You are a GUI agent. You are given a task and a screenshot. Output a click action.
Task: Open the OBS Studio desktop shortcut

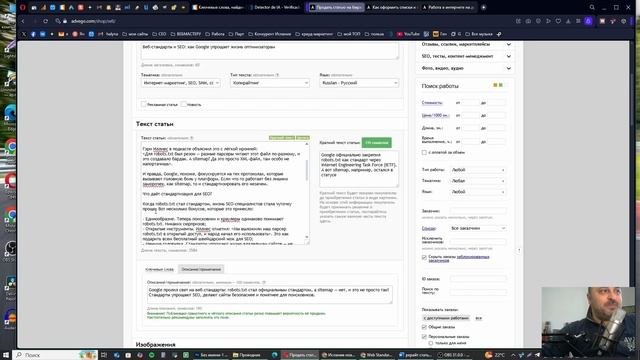pos(11,250)
